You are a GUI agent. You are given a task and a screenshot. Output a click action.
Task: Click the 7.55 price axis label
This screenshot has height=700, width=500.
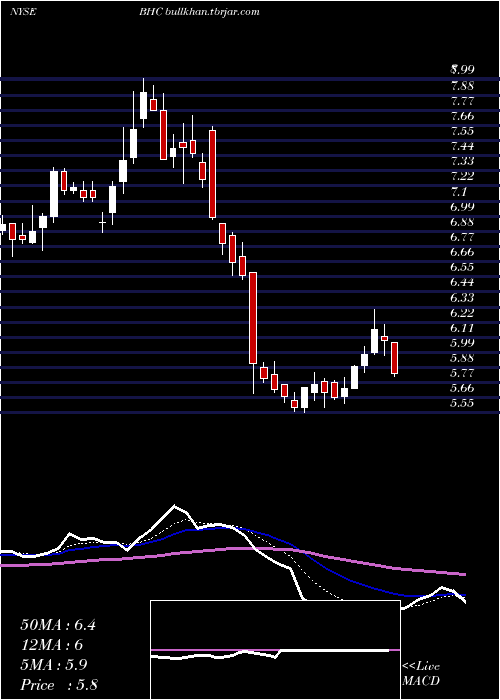coord(462,130)
